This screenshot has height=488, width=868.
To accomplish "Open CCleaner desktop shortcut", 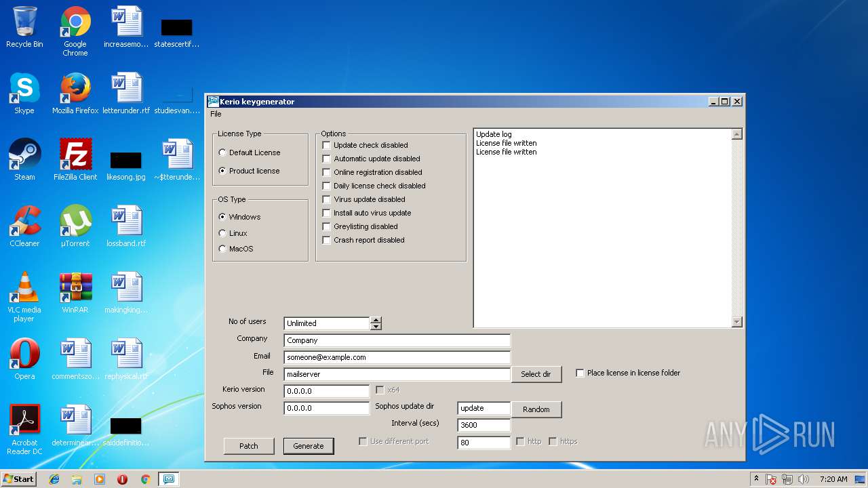I will [x=24, y=226].
